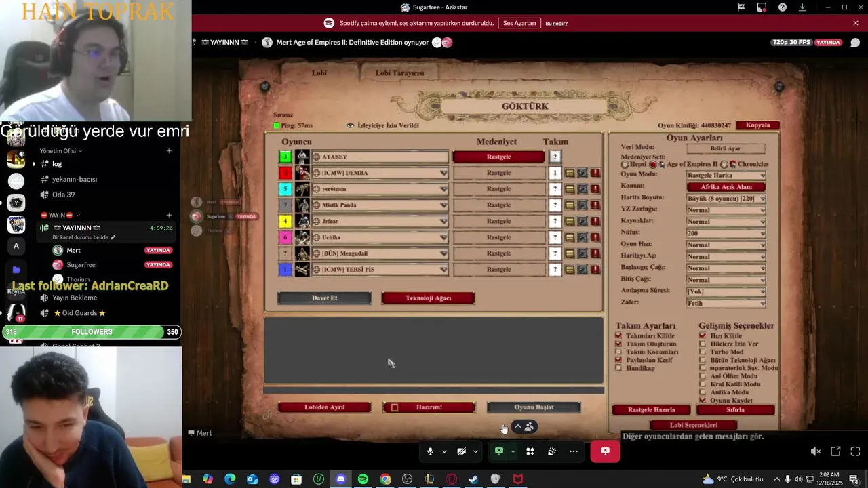Toggle Oyunu Kaydet checkbox
Image resolution: width=868 pixels, height=488 pixels.
(x=703, y=401)
